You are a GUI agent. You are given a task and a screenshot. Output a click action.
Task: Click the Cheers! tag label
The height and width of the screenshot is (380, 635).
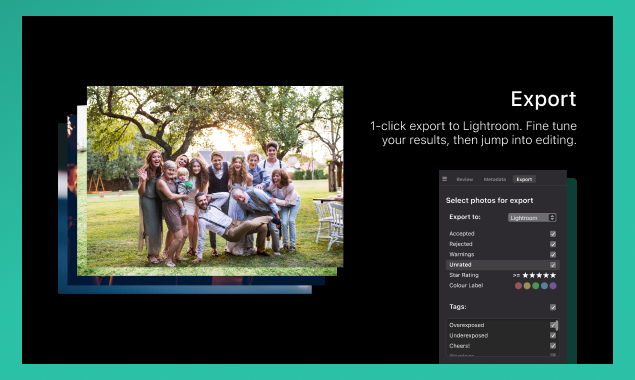pos(460,346)
